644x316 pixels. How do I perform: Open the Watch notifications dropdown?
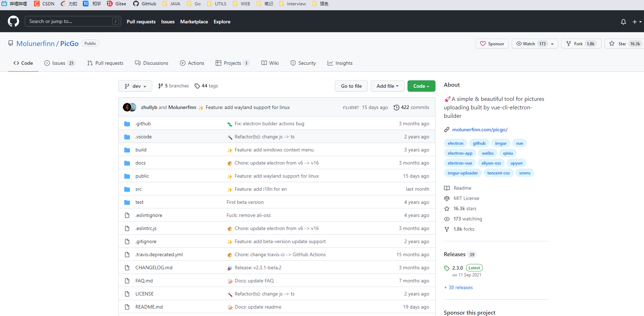click(x=535, y=44)
